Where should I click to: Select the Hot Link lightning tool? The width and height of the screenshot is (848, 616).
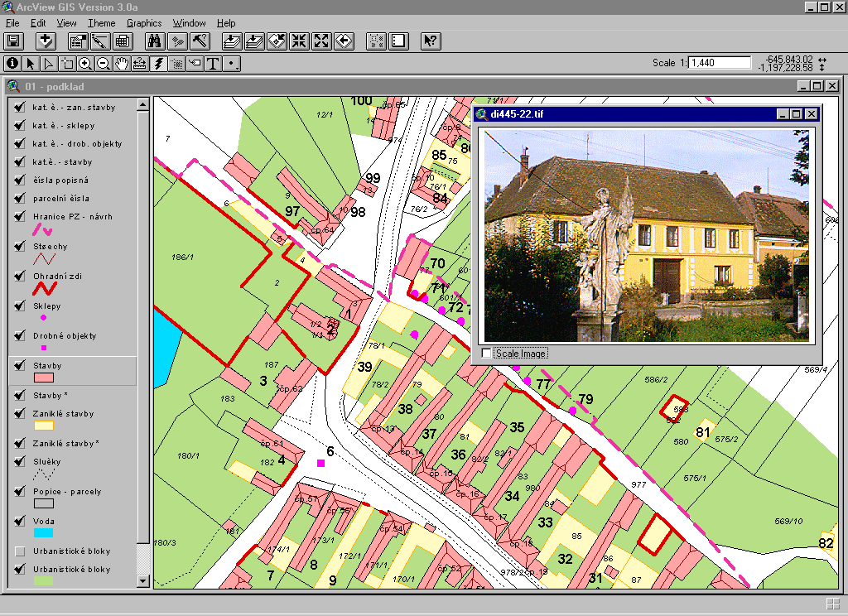click(158, 64)
